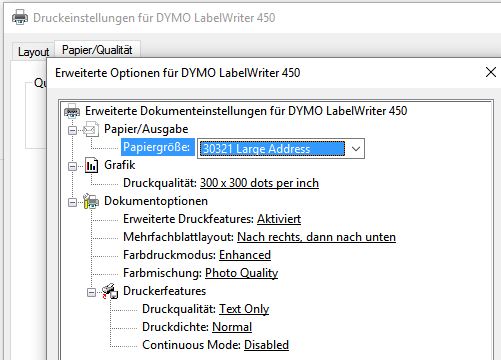
Task: Select the Papier/Ausgabe envelope icon
Action: click(x=91, y=129)
